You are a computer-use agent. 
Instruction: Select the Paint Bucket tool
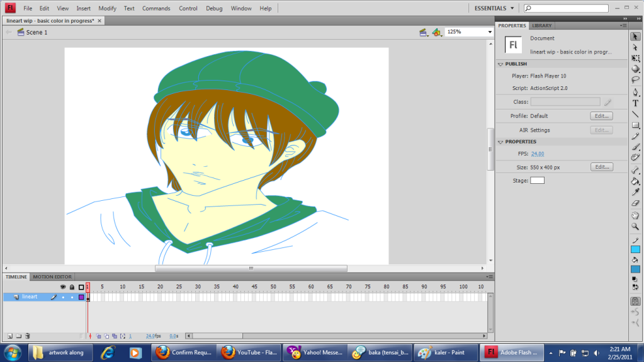pyautogui.click(x=635, y=181)
